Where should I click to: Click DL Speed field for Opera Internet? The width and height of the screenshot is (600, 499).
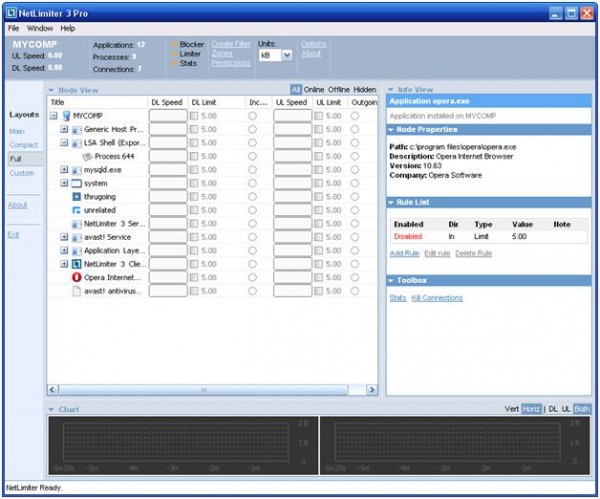coord(168,277)
